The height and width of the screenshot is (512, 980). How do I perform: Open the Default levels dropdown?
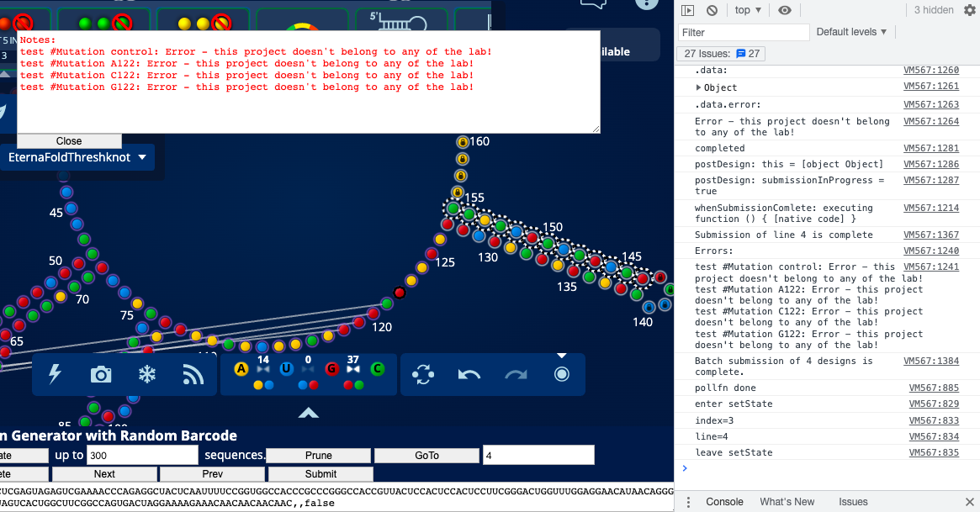coord(852,32)
